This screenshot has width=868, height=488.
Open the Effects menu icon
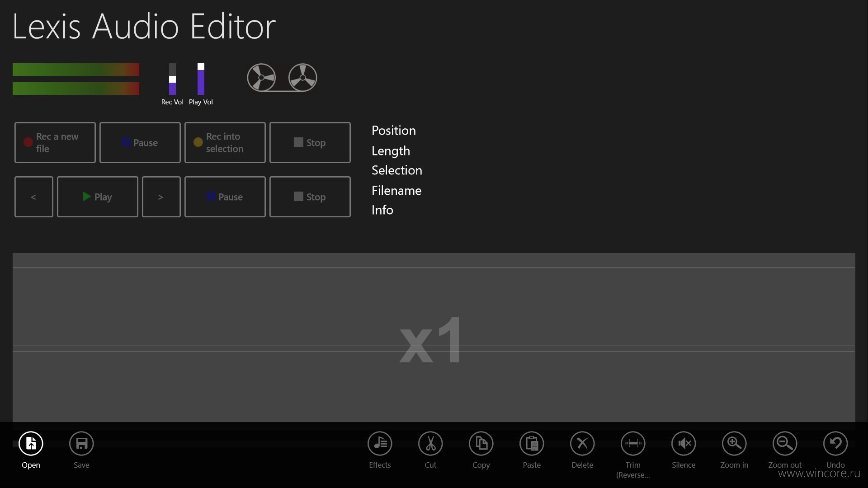pyautogui.click(x=380, y=444)
